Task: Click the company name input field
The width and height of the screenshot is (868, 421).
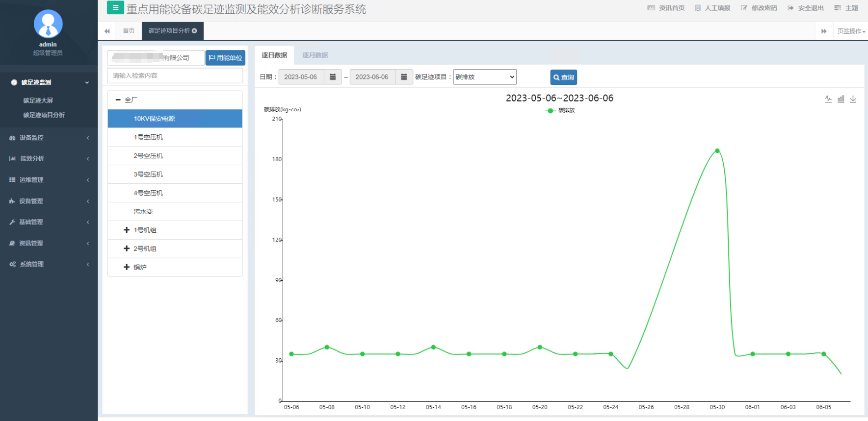Action: [x=156, y=58]
